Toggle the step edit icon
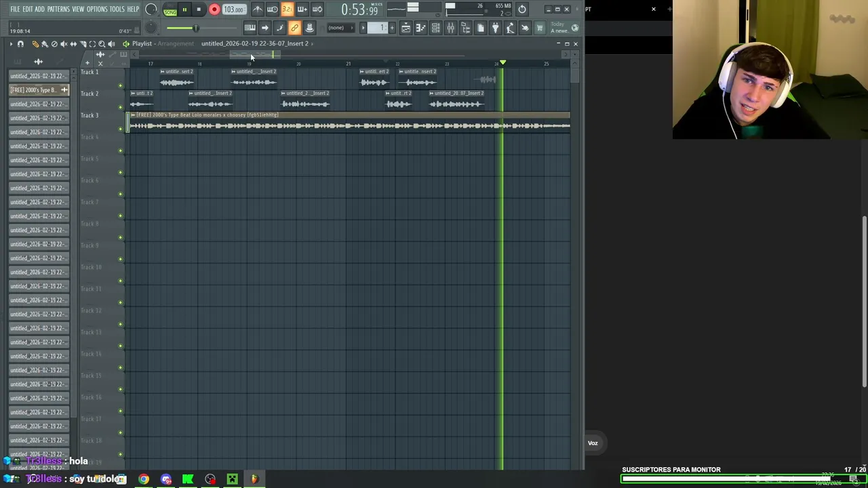 [280, 28]
